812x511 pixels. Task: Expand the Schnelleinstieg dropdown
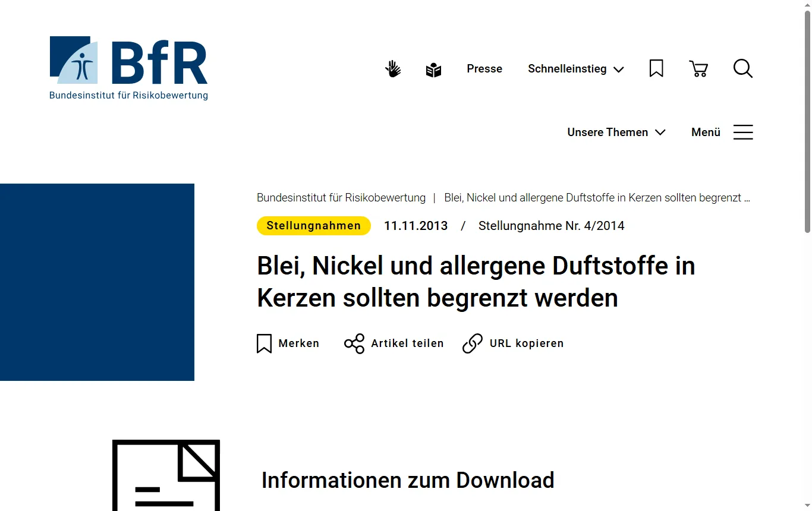click(576, 69)
